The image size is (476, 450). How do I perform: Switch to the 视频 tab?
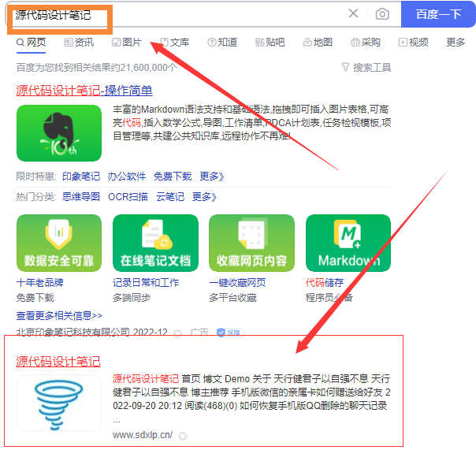pyautogui.click(x=414, y=43)
